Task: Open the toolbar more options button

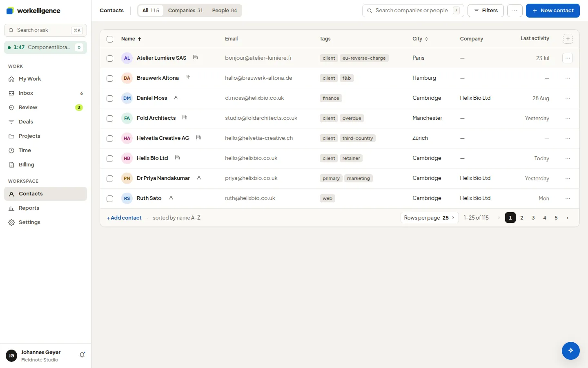Action: (515, 11)
